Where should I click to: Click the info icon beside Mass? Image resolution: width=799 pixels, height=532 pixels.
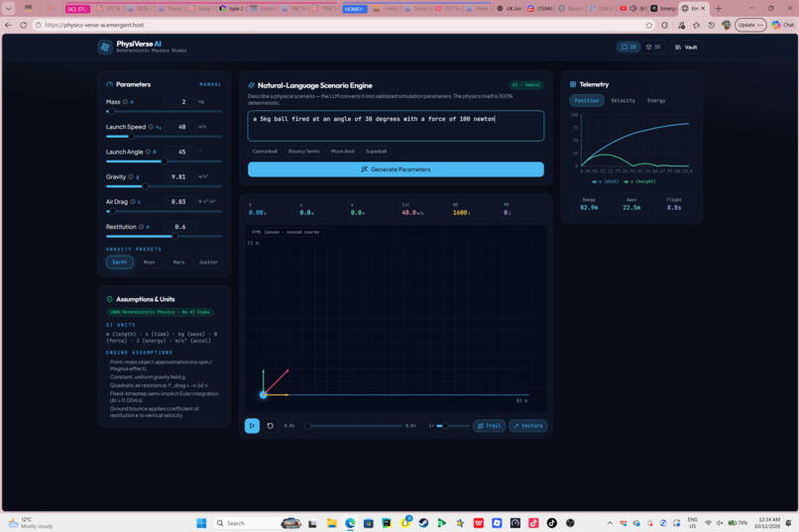125,102
